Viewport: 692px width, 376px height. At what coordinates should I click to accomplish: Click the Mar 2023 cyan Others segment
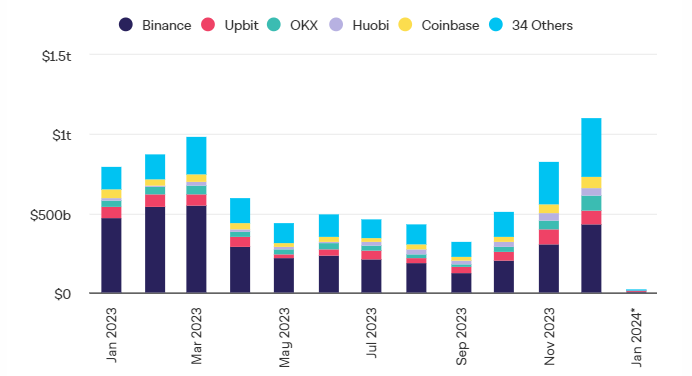tap(196, 156)
